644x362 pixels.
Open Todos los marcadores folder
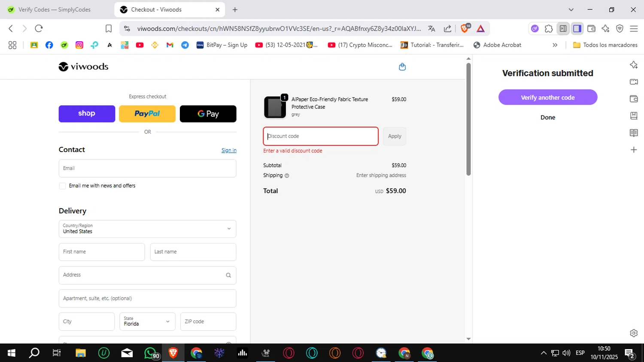click(x=605, y=45)
